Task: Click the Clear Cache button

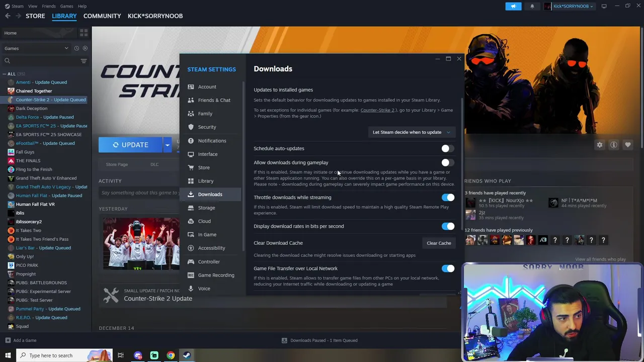Action: 439,243
